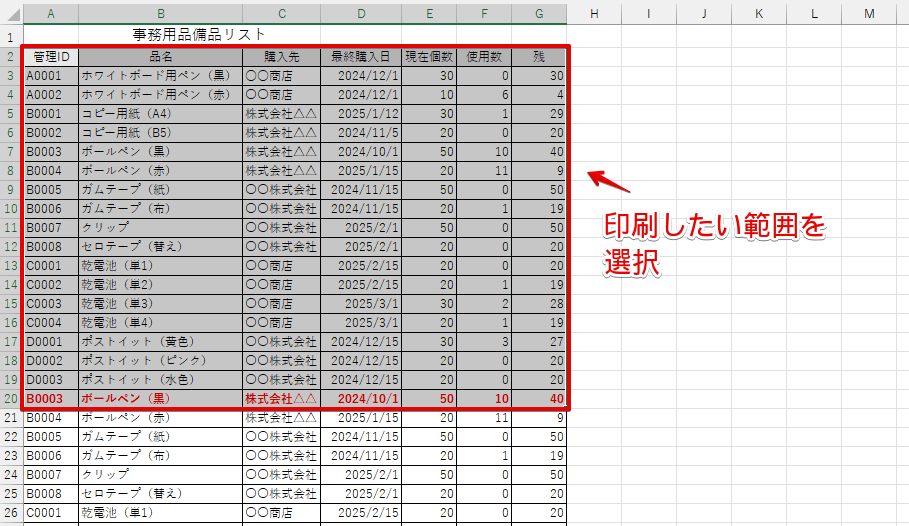Image resolution: width=909 pixels, height=526 pixels.
Task: Select column D header
Action: tap(361, 13)
